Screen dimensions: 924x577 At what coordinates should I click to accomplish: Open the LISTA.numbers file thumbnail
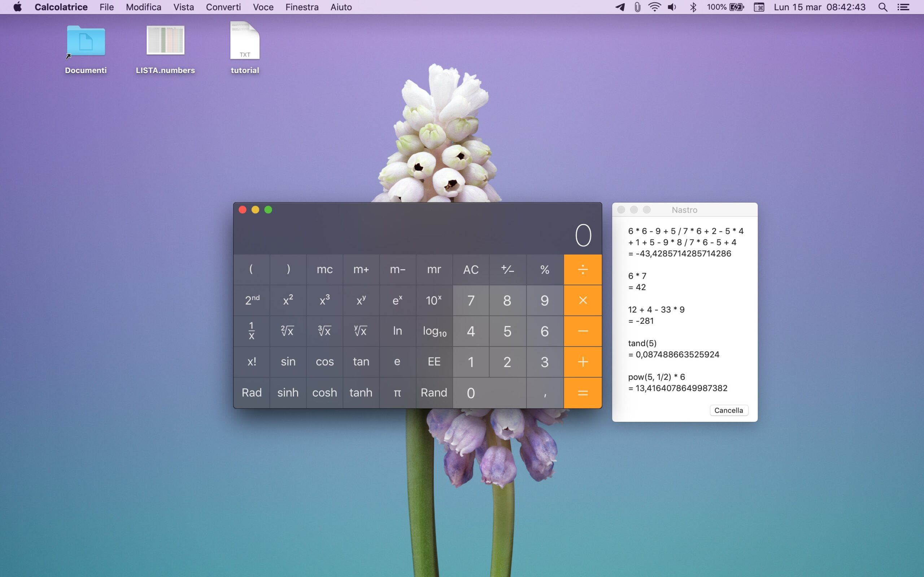165,40
